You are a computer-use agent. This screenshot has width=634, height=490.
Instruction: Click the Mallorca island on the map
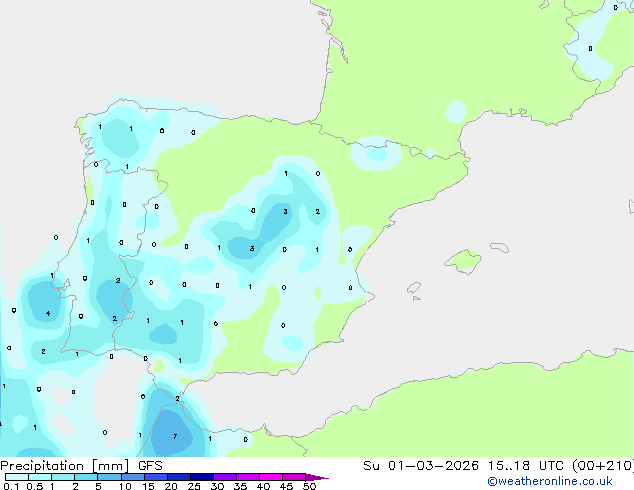pos(463,261)
